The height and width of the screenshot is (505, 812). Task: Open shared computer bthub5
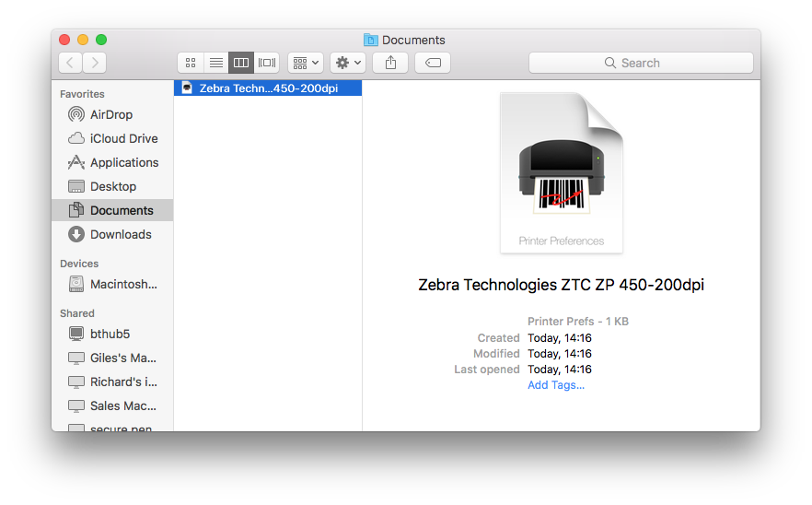point(112,334)
